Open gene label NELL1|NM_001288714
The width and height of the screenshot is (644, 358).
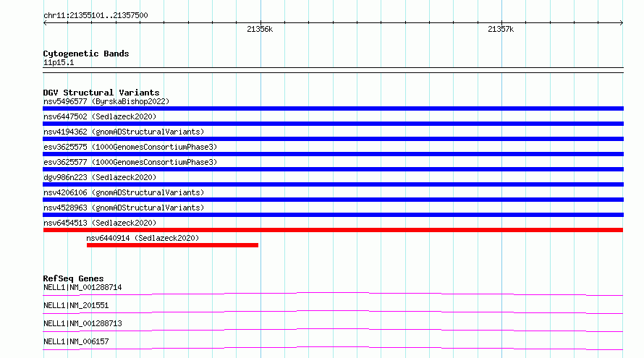click(x=82, y=287)
